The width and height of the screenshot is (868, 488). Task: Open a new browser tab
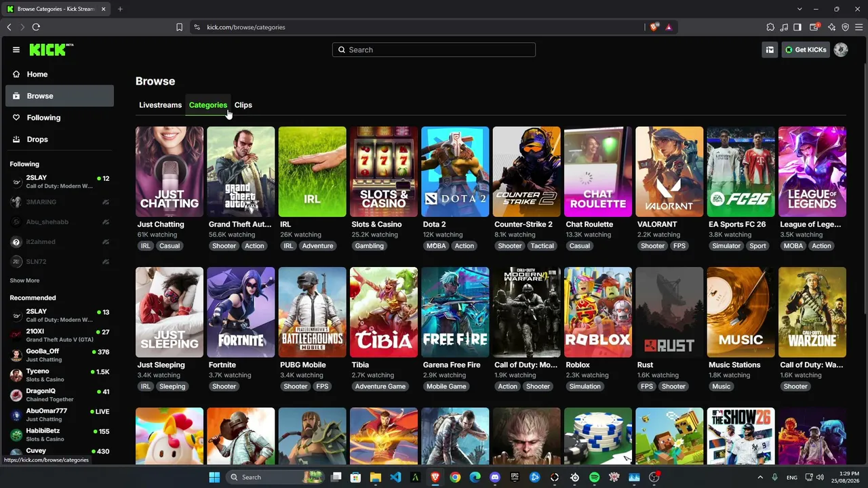point(120,9)
